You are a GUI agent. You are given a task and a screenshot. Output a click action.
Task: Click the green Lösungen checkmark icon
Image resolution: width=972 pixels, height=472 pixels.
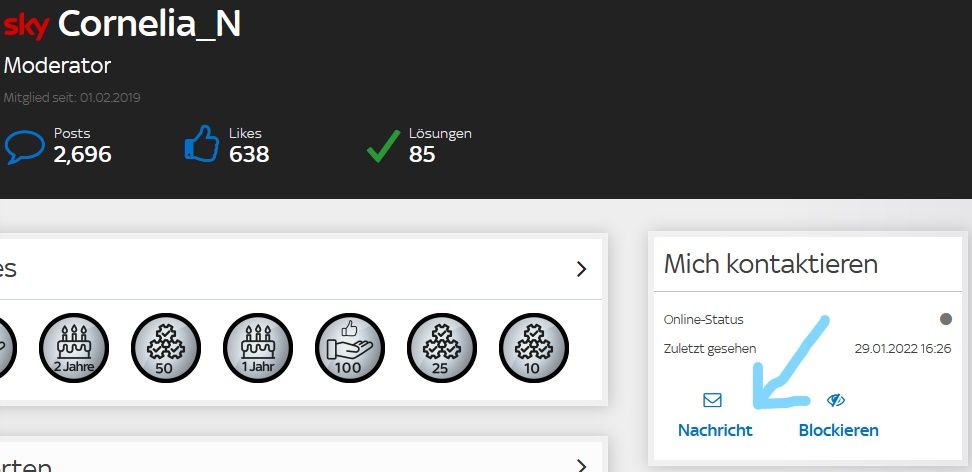tap(382, 147)
